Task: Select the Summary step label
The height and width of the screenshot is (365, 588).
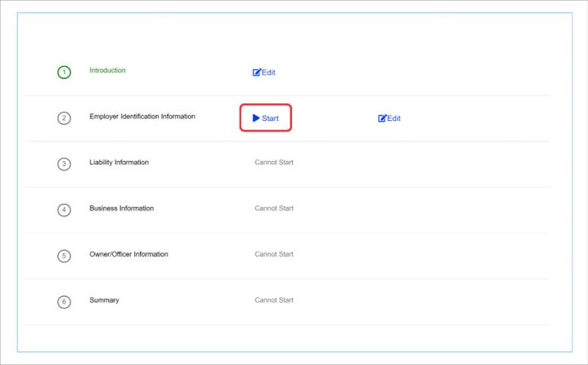Action: point(104,300)
